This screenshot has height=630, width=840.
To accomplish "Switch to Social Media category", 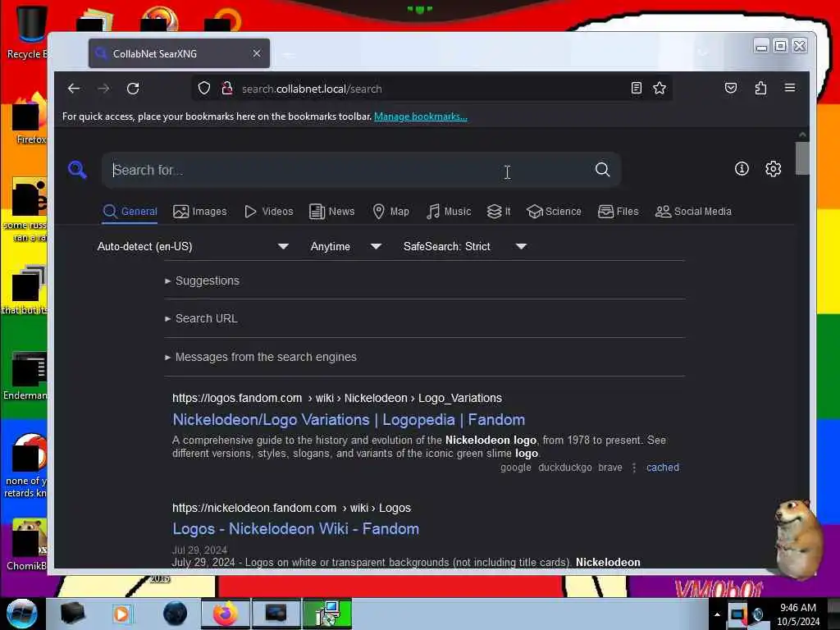I will click(693, 212).
